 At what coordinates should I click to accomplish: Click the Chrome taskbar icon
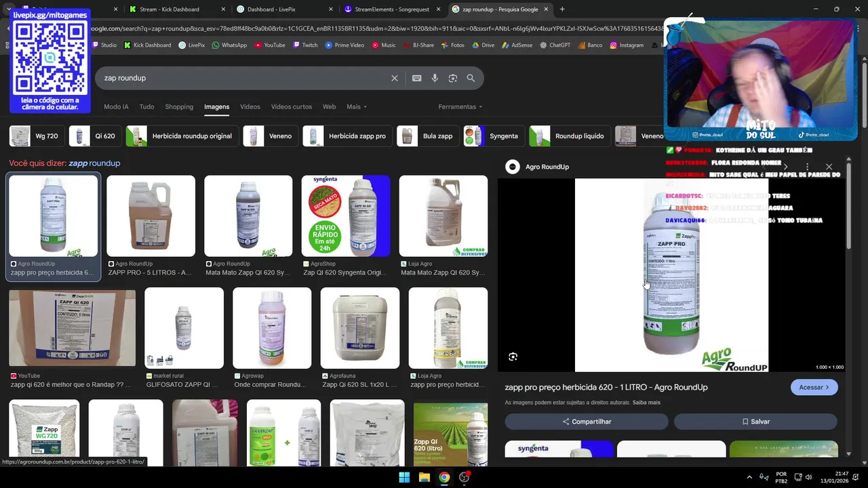click(x=444, y=477)
